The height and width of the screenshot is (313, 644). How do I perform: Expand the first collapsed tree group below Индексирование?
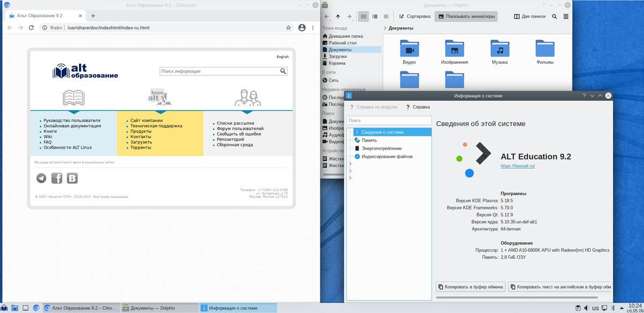tap(350, 164)
